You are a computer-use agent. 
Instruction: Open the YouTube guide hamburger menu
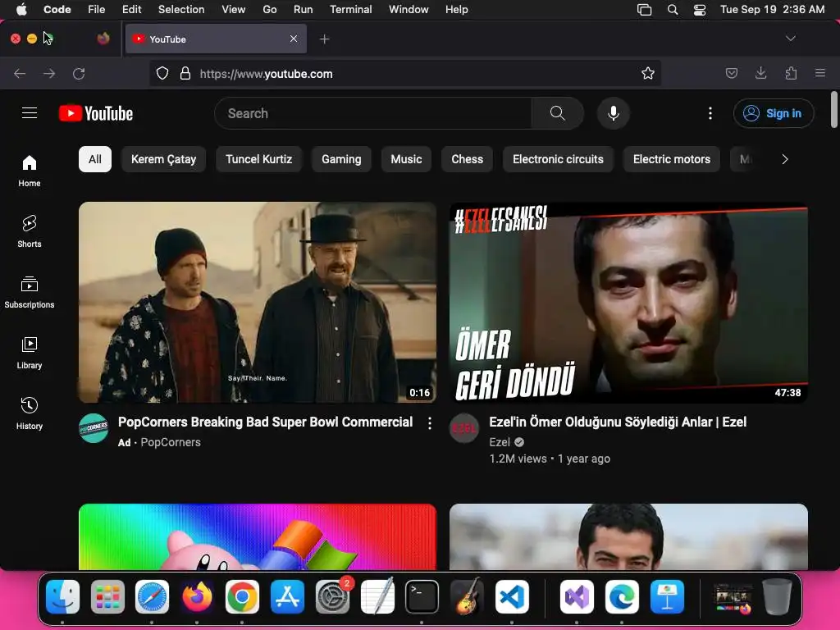[x=30, y=113]
